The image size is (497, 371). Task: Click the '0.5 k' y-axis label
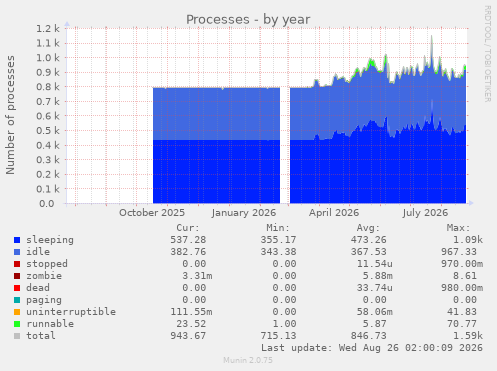tap(48, 130)
